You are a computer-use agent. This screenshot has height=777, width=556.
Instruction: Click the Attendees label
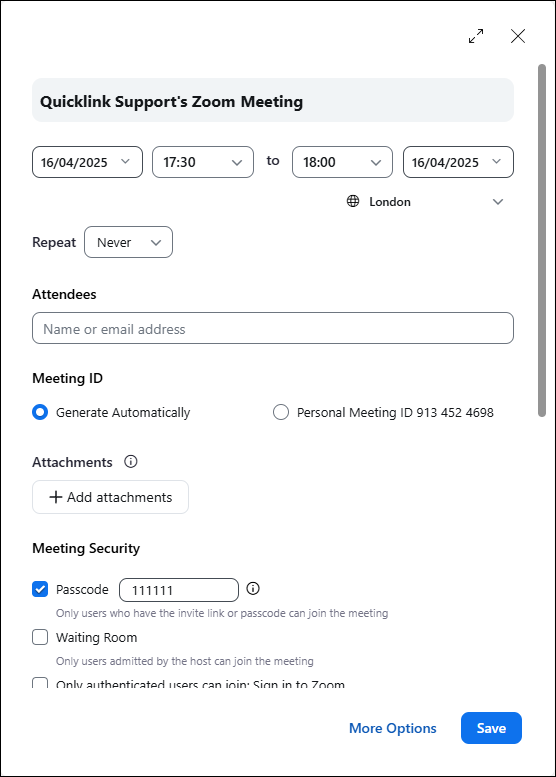[x=64, y=294]
